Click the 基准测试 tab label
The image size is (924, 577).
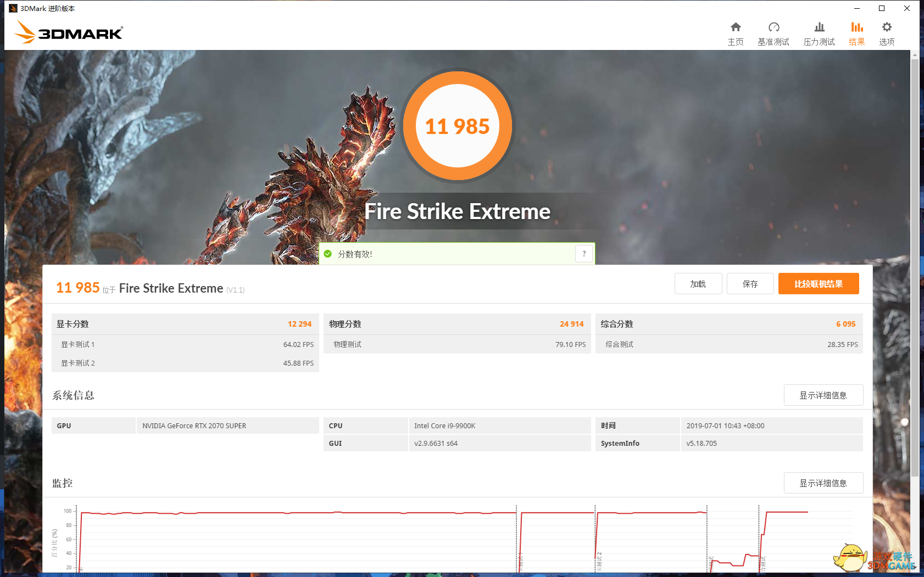pos(773,42)
